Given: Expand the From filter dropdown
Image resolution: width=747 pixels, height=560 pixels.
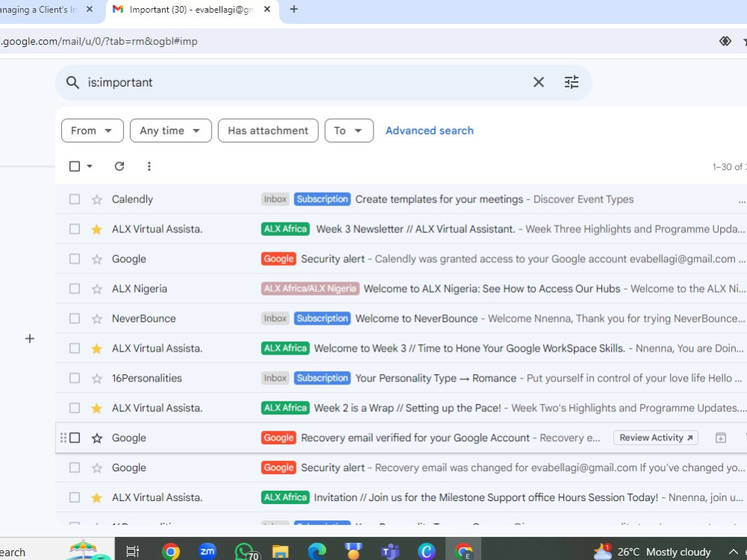Looking at the screenshot, I should pos(93,131).
